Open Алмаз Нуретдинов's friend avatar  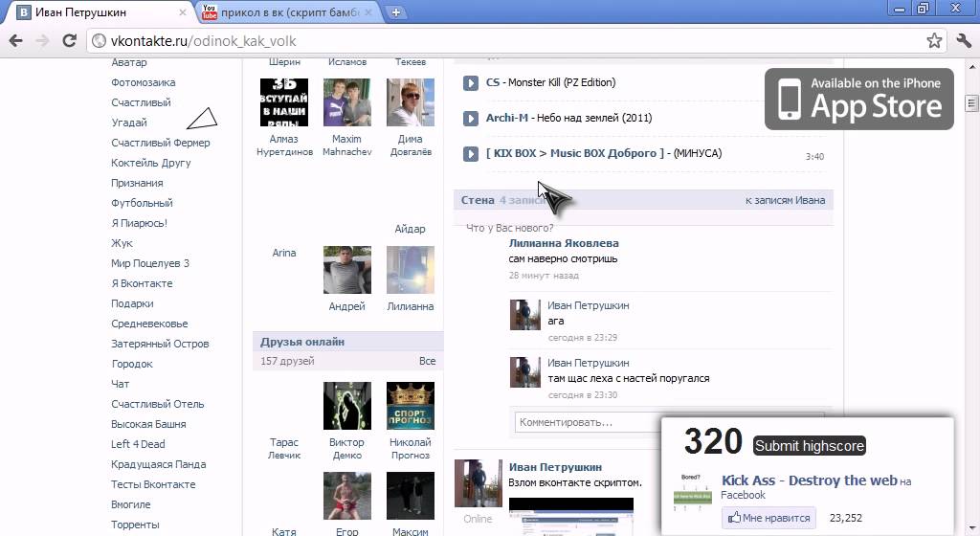pos(283,102)
